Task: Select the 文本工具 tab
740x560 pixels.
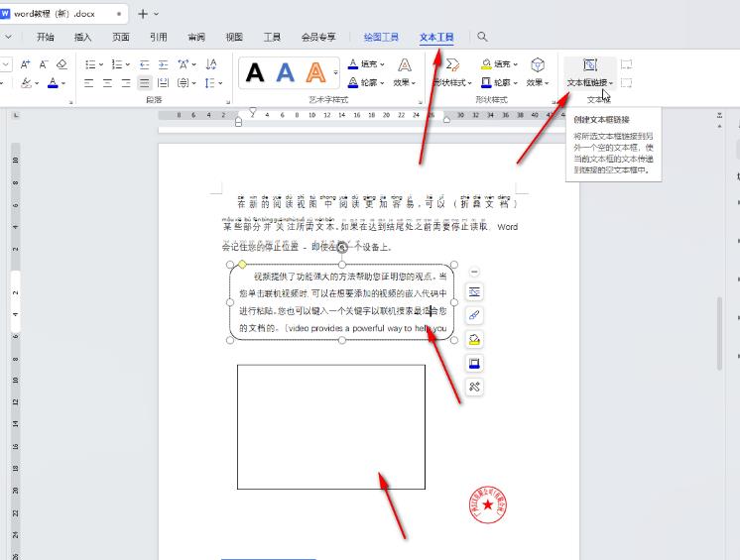Action: click(x=436, y=37)
